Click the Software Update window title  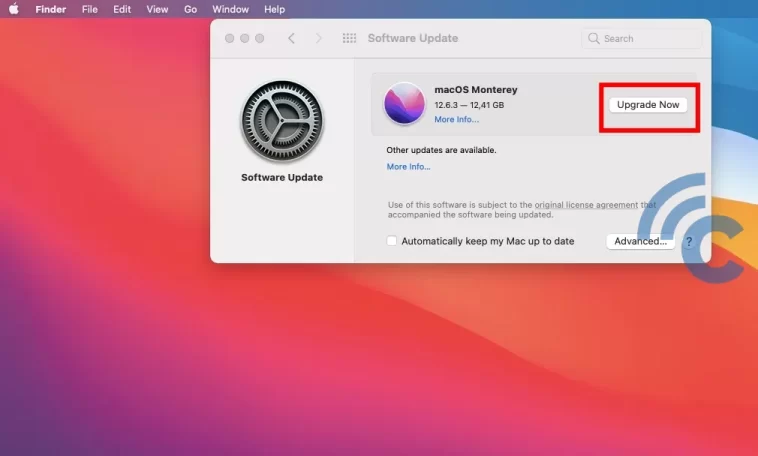coord(413,38)
